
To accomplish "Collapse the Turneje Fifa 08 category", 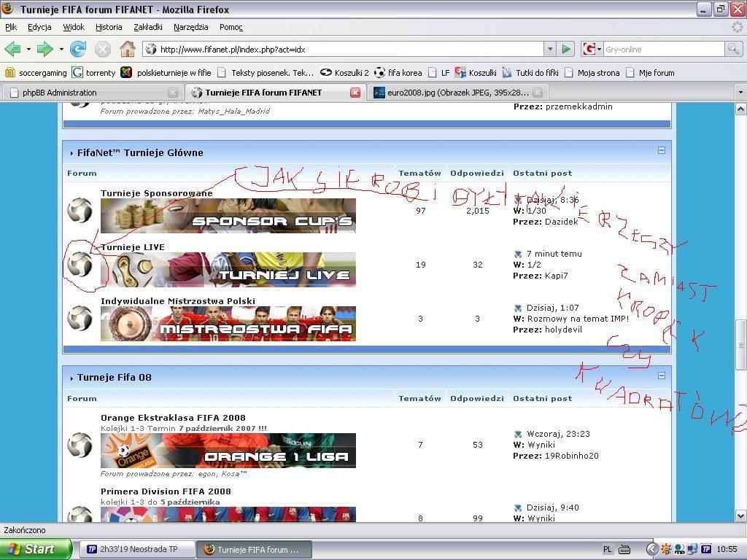I will [x=661, y=376].
